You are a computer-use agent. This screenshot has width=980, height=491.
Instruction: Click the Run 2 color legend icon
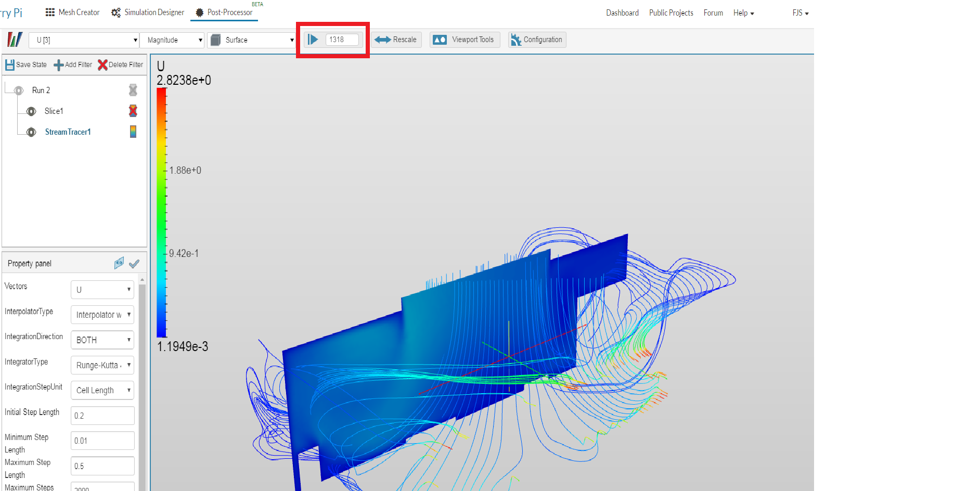[133, 90]
